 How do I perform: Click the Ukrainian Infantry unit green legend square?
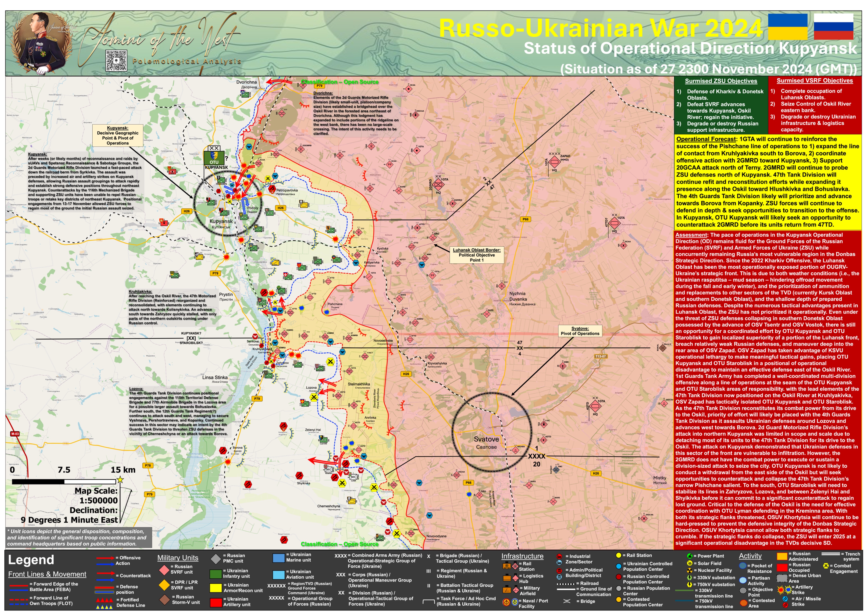click(x=216, y=574)
